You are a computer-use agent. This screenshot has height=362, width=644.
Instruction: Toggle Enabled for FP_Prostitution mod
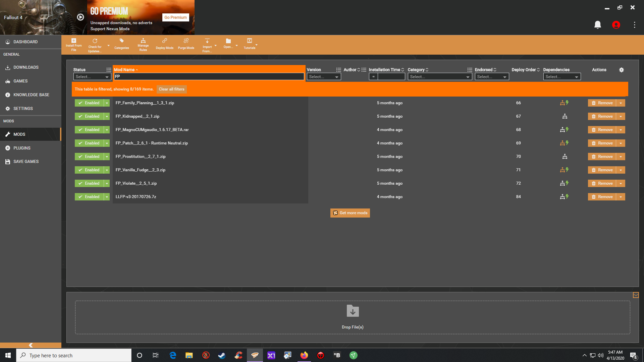pyautogui.click(x=89, y=157)
